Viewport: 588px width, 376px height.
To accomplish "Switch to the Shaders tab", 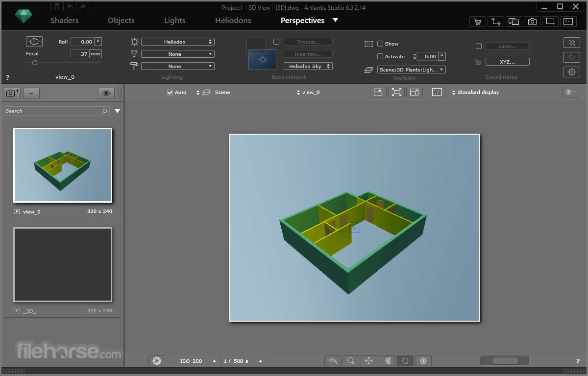I will (64, 21).
